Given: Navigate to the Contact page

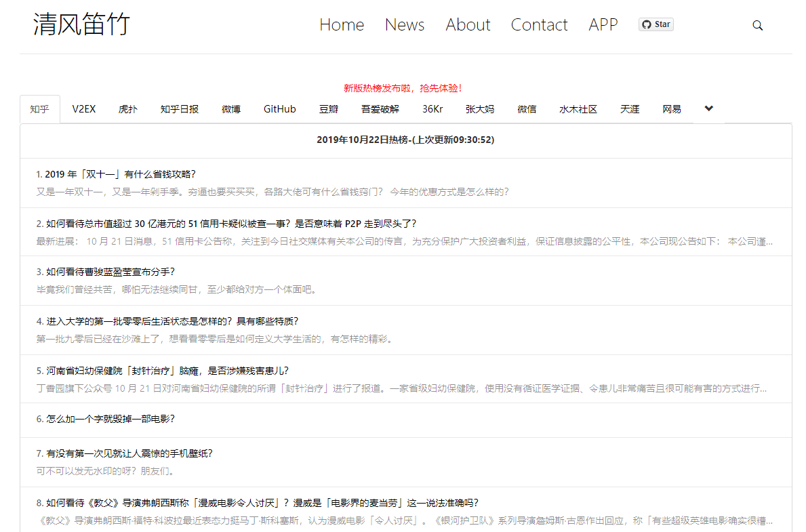Looking at the screenshot, I should [x=539, y=25].
